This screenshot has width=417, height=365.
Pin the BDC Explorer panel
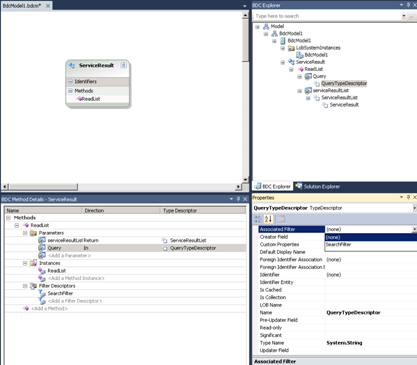[408, 5]
